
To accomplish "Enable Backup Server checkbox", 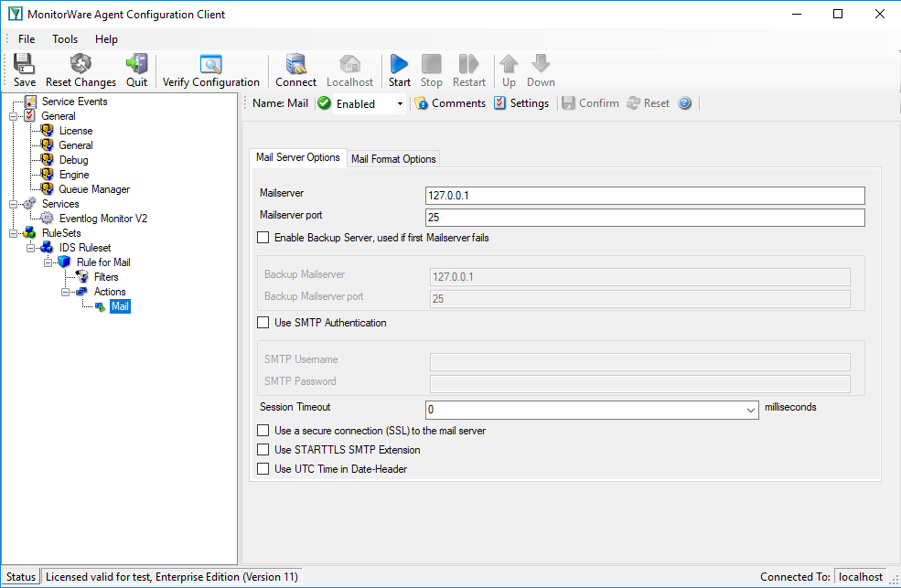I will (263, 238).
